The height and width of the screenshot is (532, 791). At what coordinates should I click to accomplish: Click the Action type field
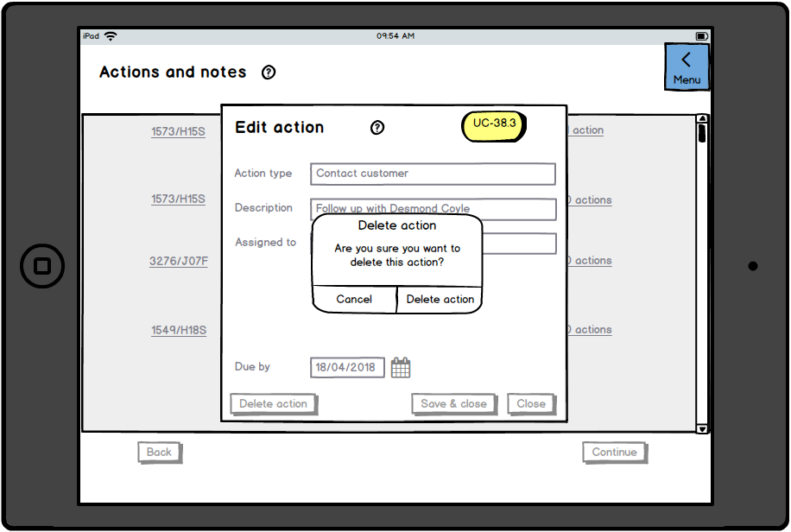pos(433,174)
